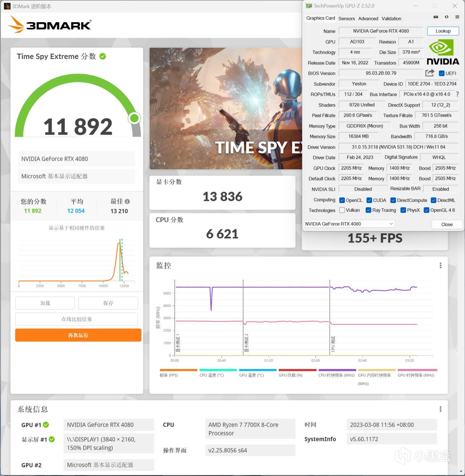
Task: Open the 系统信息 three-dot menu
Action: click(440, 409)
